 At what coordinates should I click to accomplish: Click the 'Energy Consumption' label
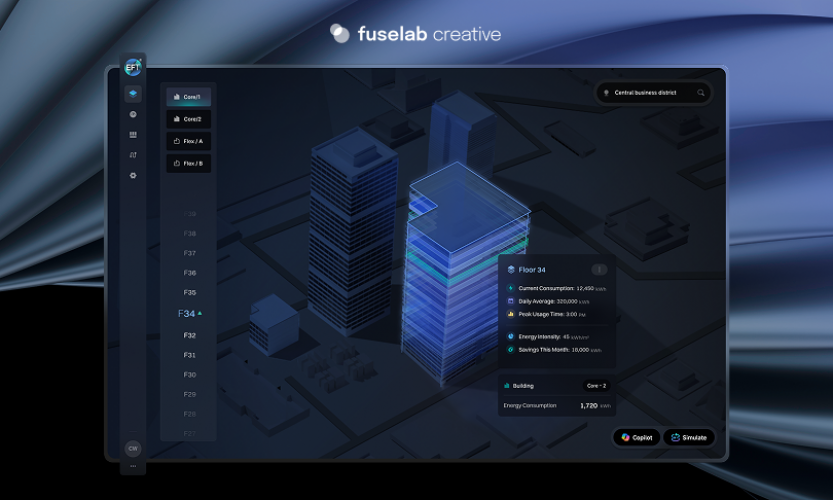[x=530, y=405]
